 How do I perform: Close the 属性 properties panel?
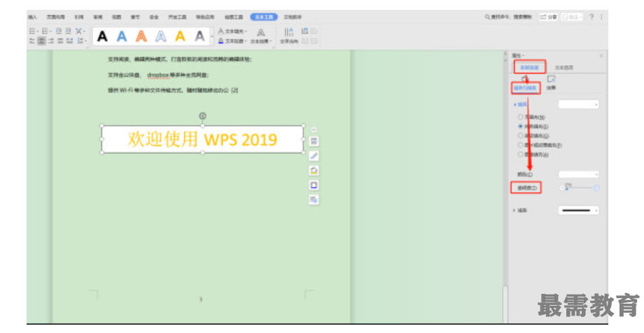[601, 55]
